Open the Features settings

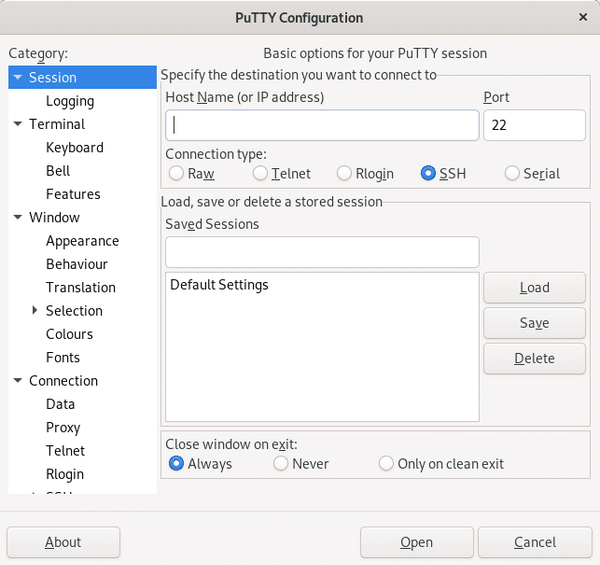pos(73,194)
